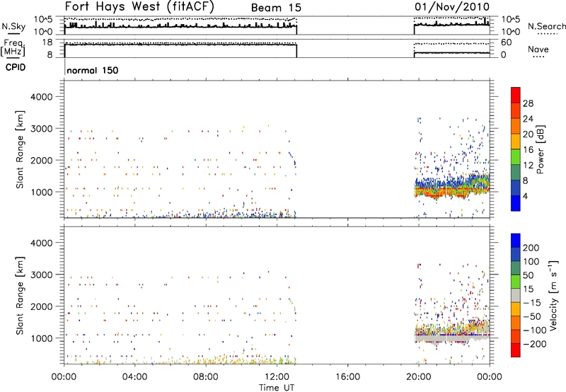Select the '24' Power colorbar tick label

click(x=528, y=119)
